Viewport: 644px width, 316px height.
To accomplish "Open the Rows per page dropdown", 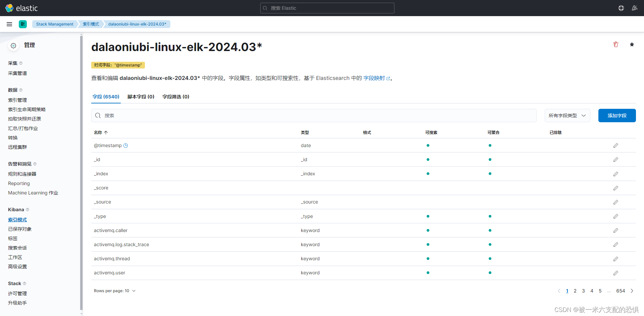I will coord(115,291).
